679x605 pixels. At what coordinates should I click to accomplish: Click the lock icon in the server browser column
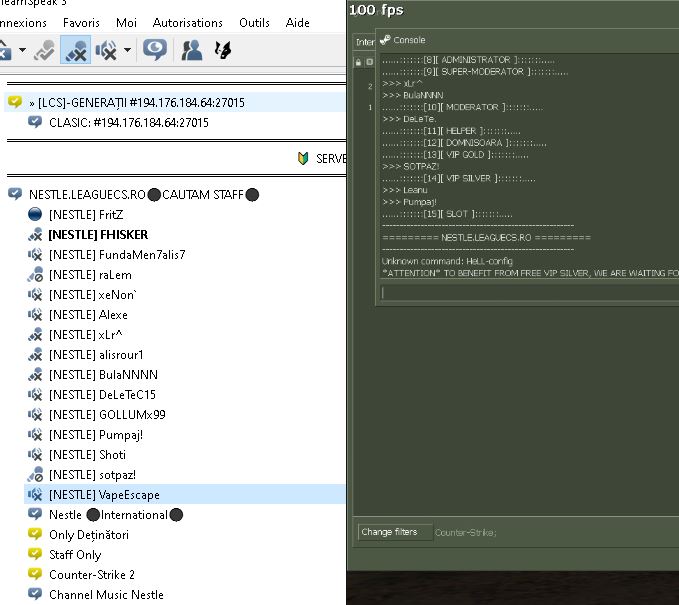(x=358, y=62)
